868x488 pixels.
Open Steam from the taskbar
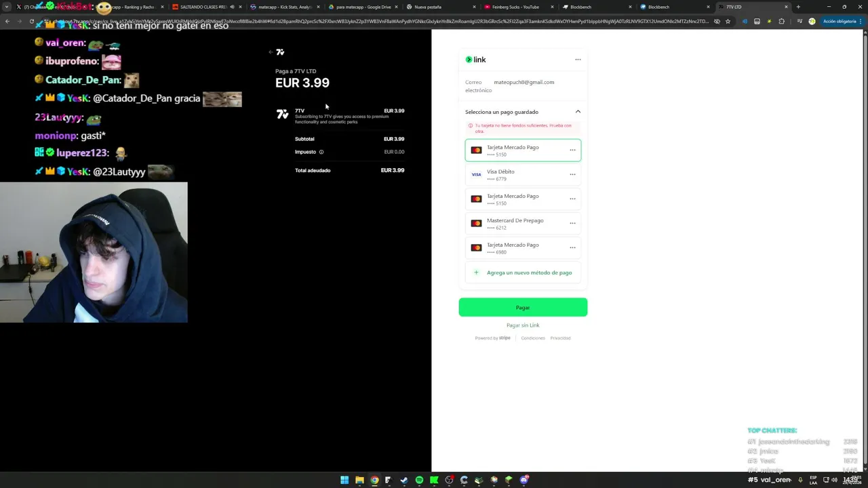(404, 480)
